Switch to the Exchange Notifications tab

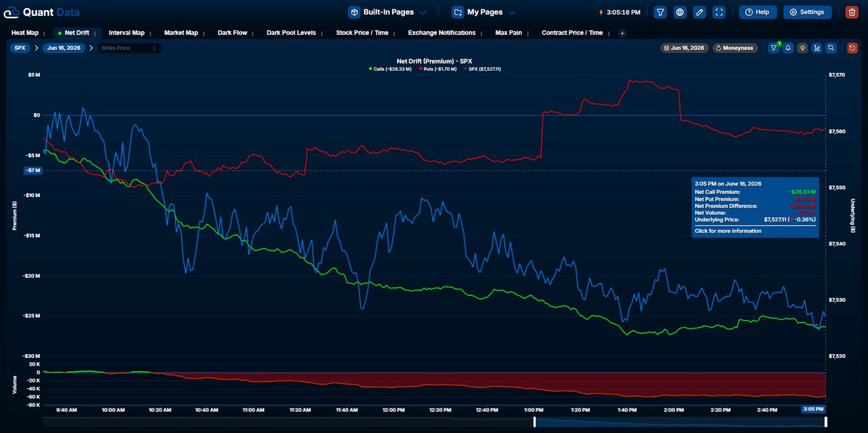[442, 33]
